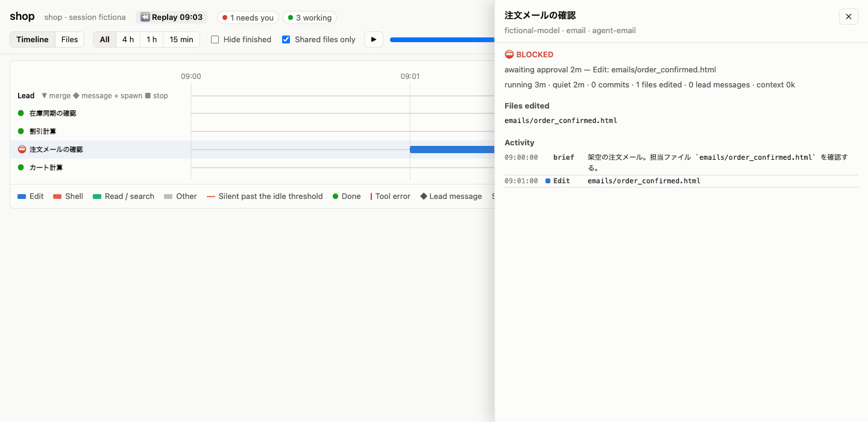Click the green dot beside カート計算

click(21, 168)
